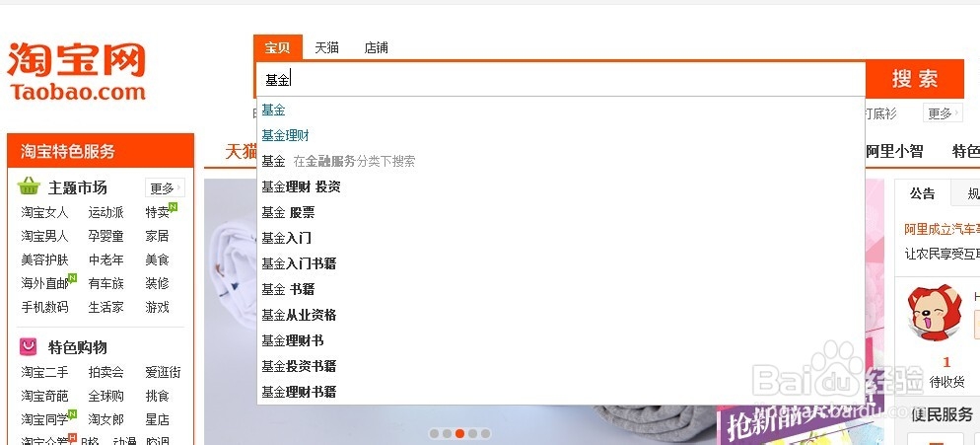Click the 淘宝特色服务 sidebar header
This screenshot has width=980, height=445.
click(x=101, y=151)
